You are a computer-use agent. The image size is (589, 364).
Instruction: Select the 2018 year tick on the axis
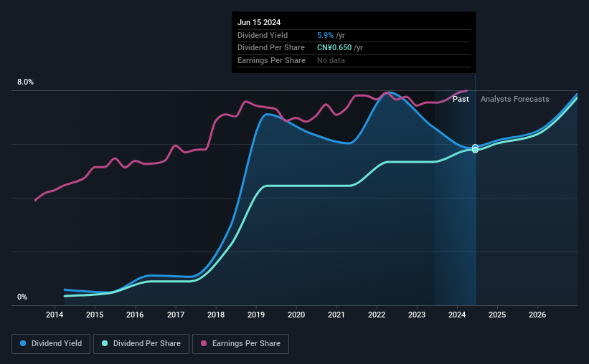click(216, 315)
